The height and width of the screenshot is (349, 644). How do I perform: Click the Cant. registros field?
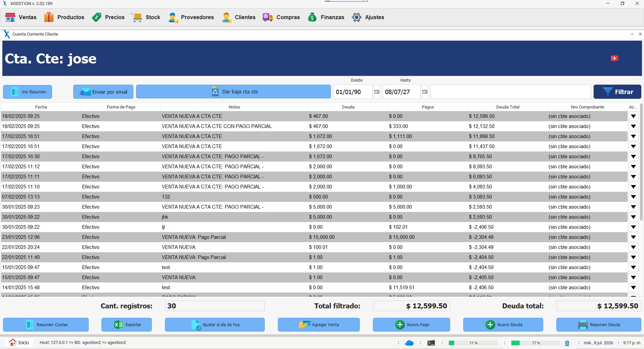tap(215, 306)
